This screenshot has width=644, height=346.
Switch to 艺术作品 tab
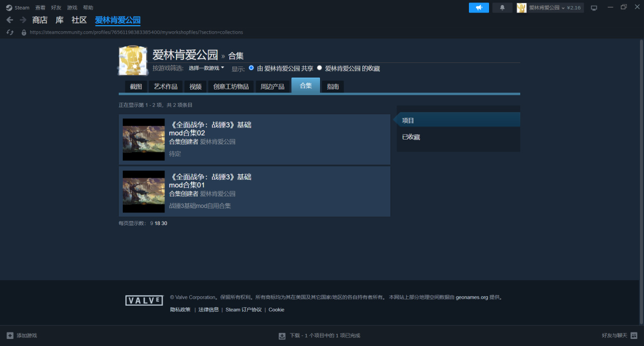pyautogui.click(x=166, y=87)
